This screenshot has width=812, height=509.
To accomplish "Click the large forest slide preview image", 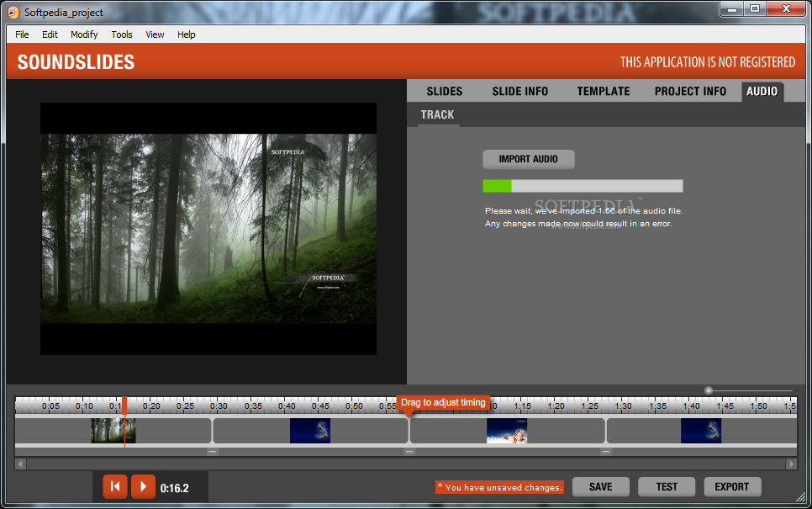I will coord(208,229).
